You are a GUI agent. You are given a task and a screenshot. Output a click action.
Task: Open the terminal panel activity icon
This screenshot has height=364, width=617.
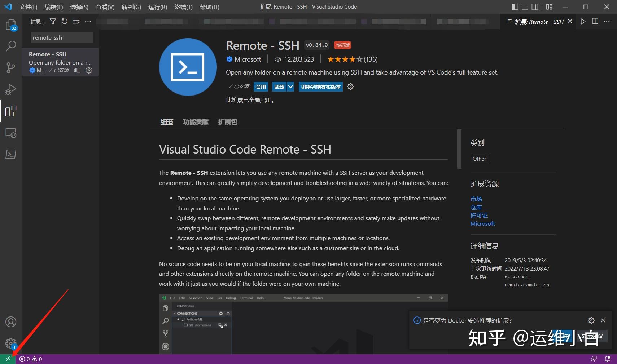tap(11, 154)
